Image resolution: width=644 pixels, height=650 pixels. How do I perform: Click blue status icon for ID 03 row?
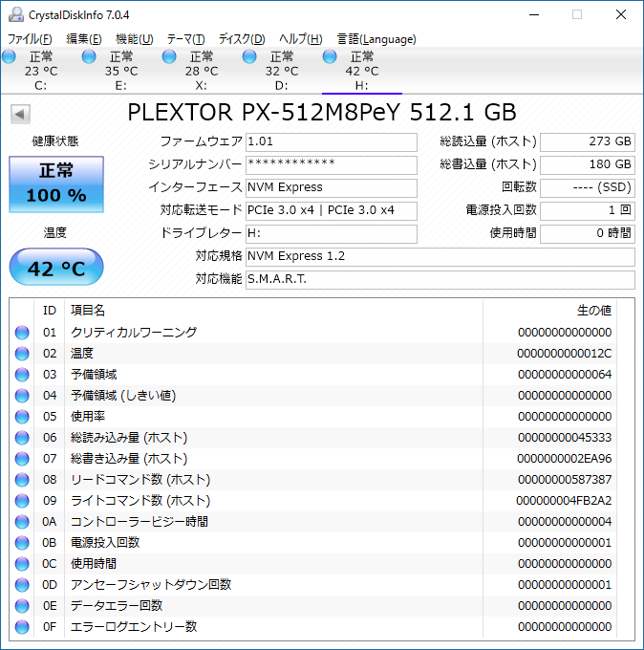[x=22, y=375]
